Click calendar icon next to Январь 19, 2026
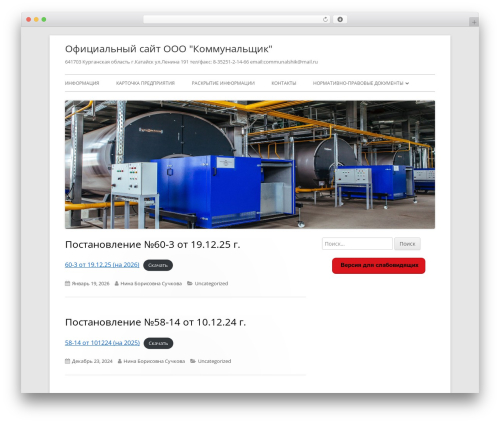500x423 pixels. [x=67, y=283]
